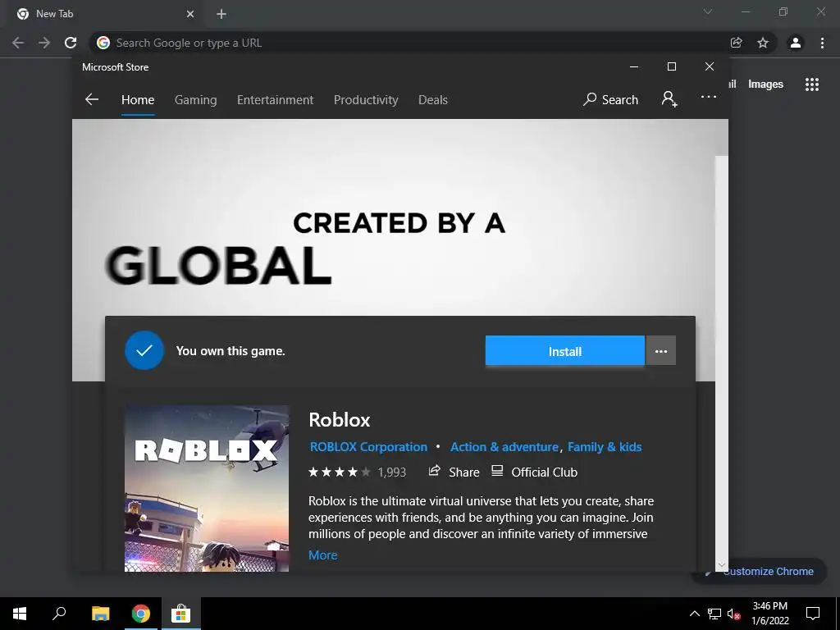Open Google Images link in Chrome
Screen dimensions: 840x630
pos(765,84)
